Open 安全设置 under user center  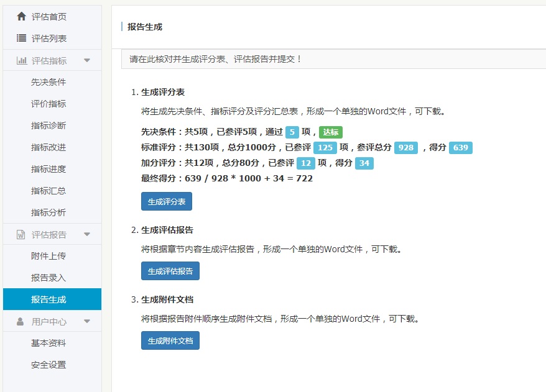pyautogui.click(x=49, y=365)
